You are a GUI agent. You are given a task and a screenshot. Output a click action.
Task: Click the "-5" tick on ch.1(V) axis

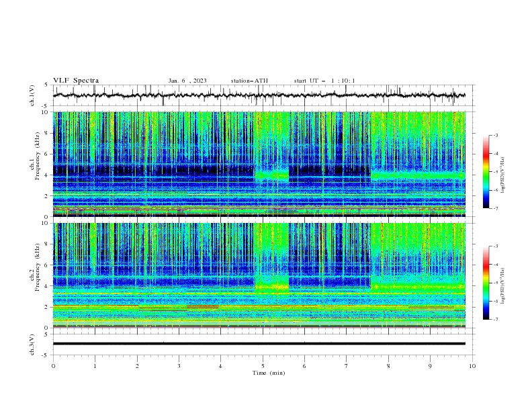point(46,106)
